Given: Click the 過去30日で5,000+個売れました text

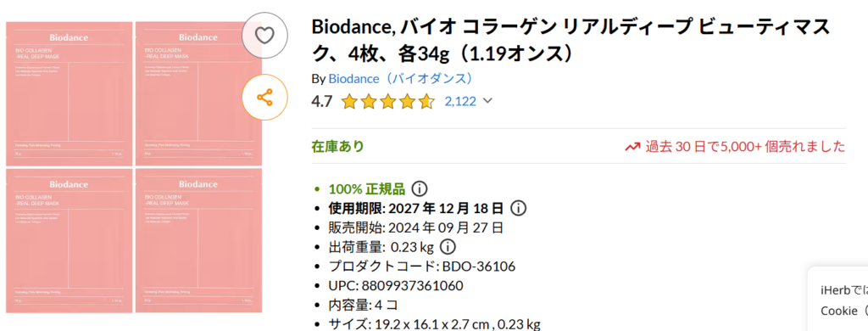Looking at the screenshot, I should [x=745, y=147].
